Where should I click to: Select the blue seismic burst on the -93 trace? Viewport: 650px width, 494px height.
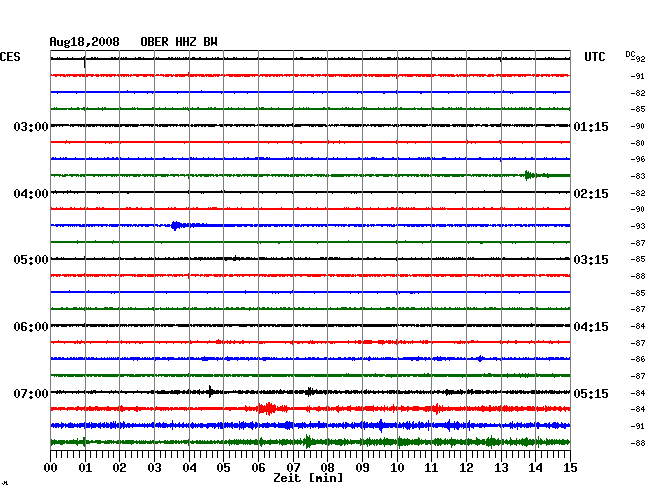[x=176, y=225]
